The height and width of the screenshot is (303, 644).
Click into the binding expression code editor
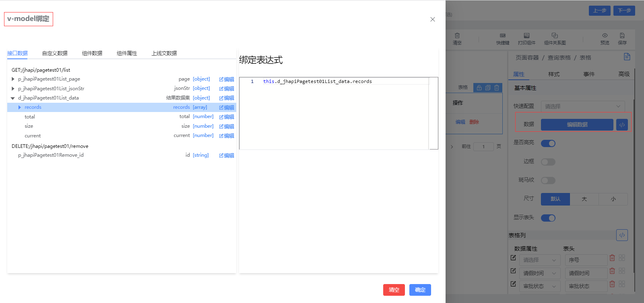(339, 114)
